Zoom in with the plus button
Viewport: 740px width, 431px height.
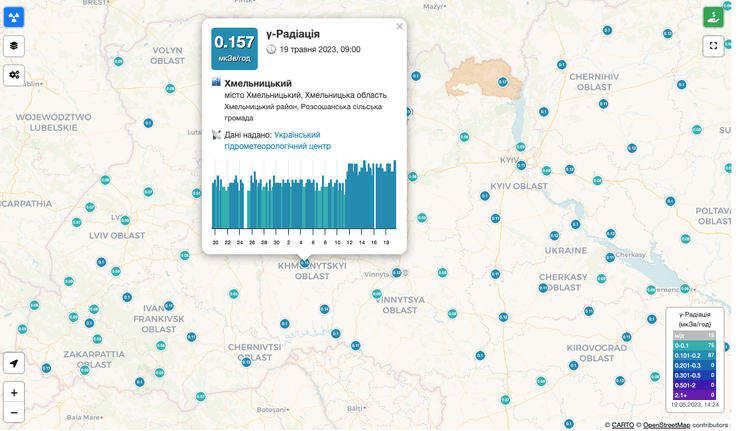pyautogui.click(x=14, y=393)
